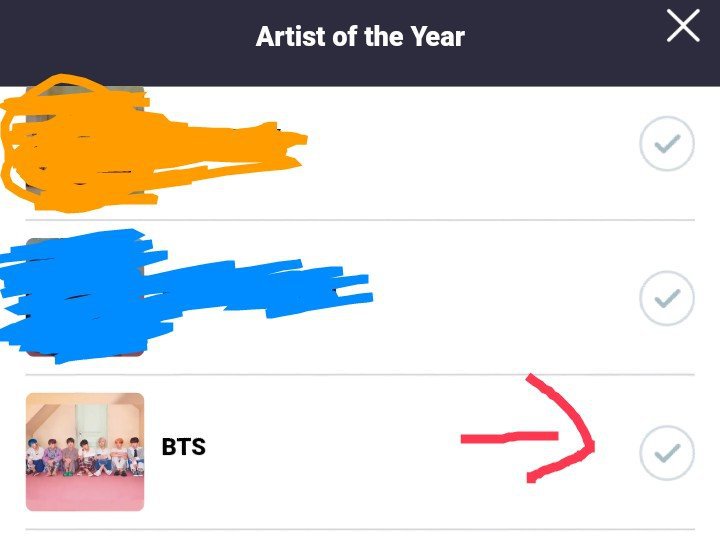Image resolution: width=720 pixels, height=538 pixels.
Task: Click the Artist of the Year title
Action: tap(360, 36)
